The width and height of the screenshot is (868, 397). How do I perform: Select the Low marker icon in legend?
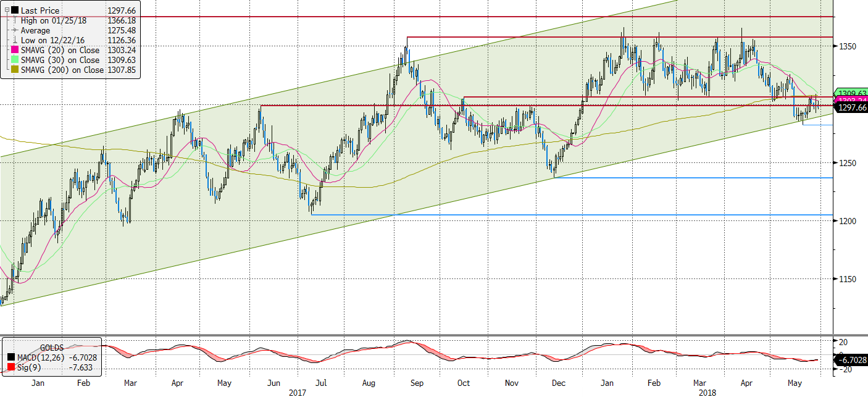click(15, 40)
